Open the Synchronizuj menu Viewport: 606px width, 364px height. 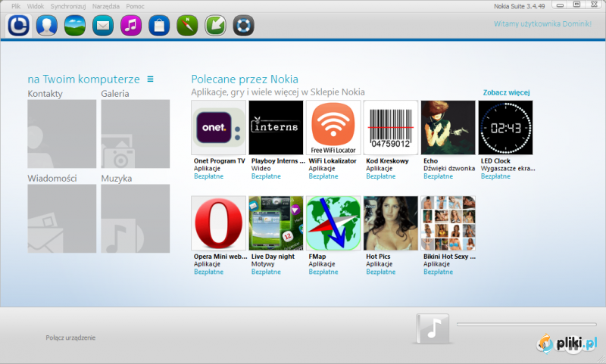(68, 6)
